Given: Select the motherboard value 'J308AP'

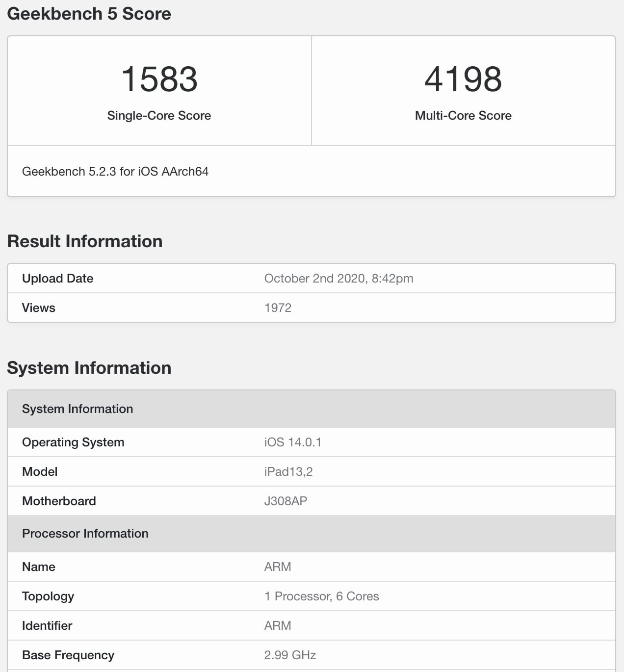Looking at the screenshot, I should (286, 501).
